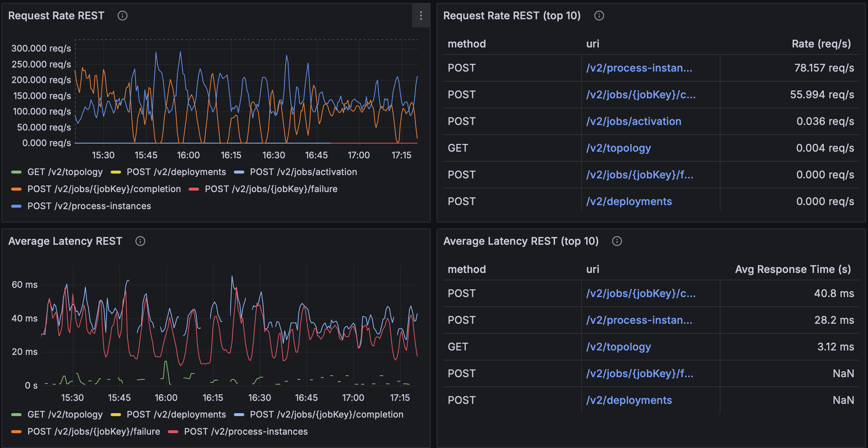The image size is (868, 448).
Task: Click info icon beside Average Latency REST title
Action: click(140, 241)
